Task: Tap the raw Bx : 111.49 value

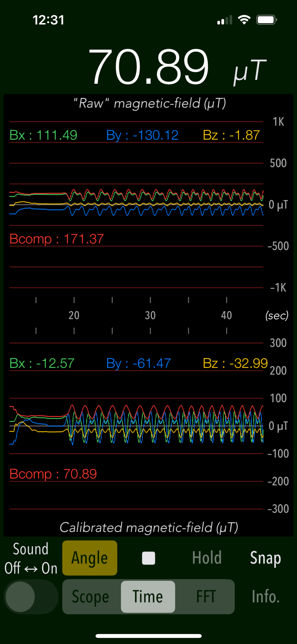Action: click(43, 135)
